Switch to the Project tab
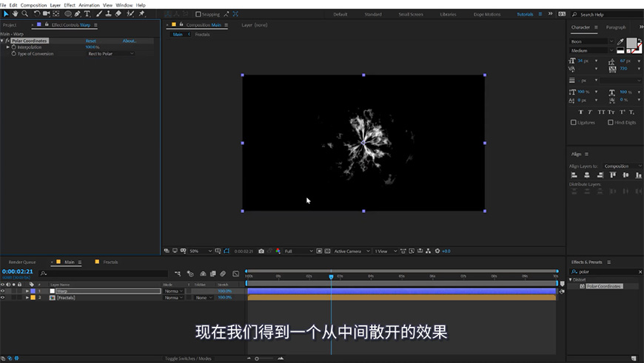The width and height of the screenshot is (644, 363). [x=10, y=25]
